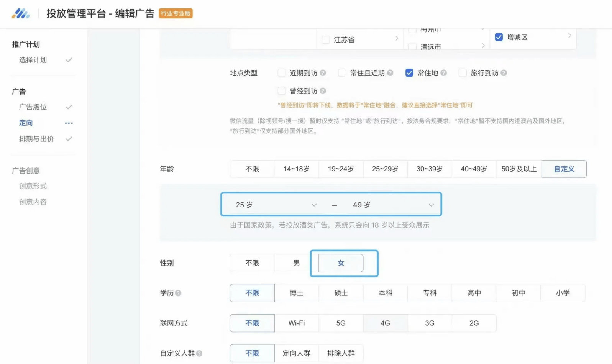The image size is (612, 364).
Task: Select 女 gender option
Action: (x=341, y=263)
